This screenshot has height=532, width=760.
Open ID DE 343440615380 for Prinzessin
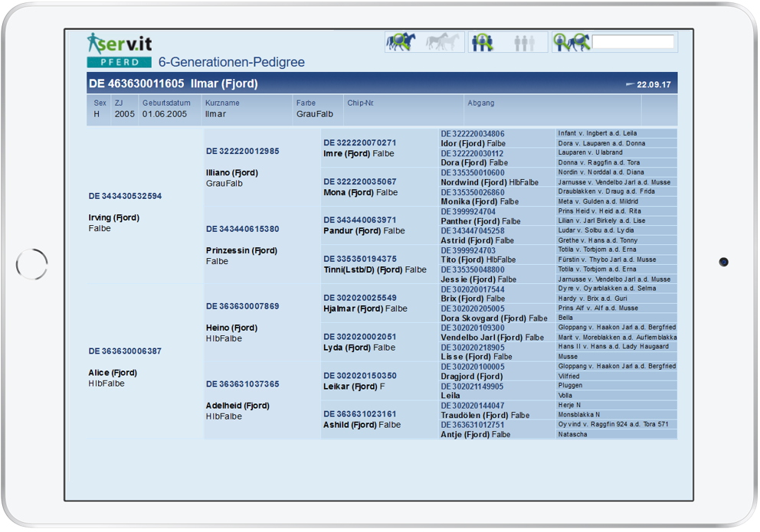(242, 229)
